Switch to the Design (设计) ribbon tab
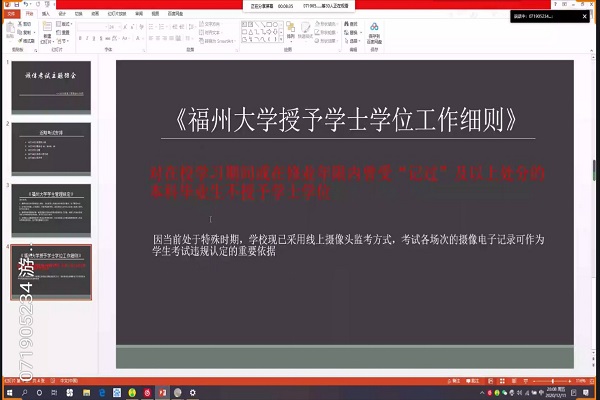The width and height of the screenshot is (600, 400). click(62, 13)
